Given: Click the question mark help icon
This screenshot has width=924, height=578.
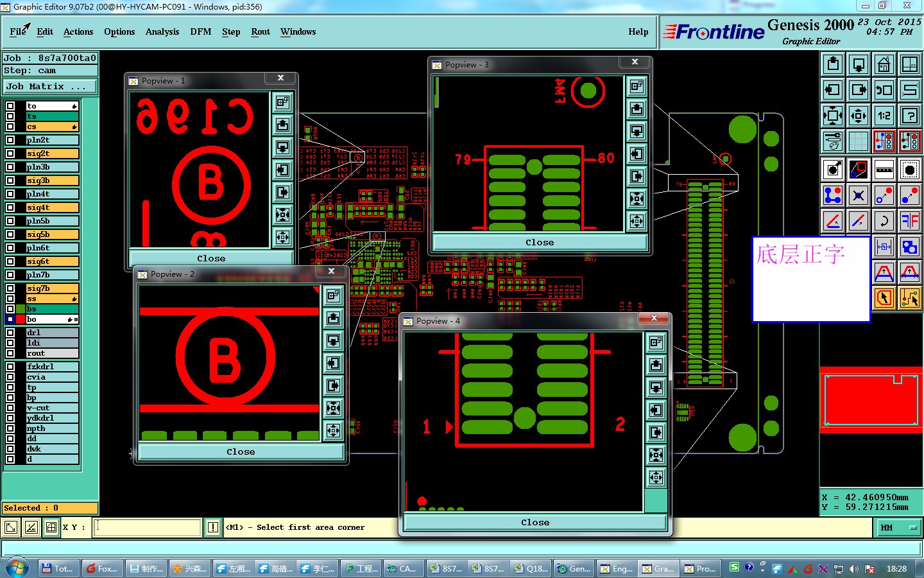Looking at the screenshot, I should pos(910,116).
